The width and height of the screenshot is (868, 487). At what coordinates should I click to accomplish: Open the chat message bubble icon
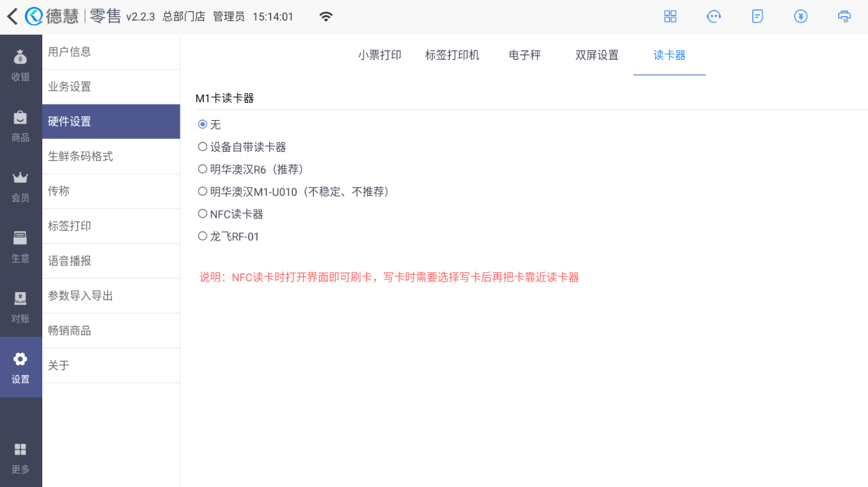pyautogui.click(x=714, y=17)
